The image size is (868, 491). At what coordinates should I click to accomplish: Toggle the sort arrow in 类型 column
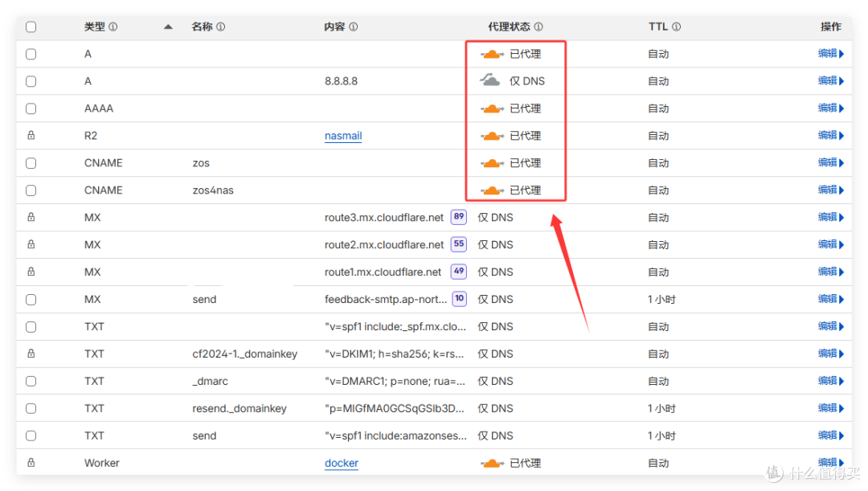pyautogui.click(x=168, y=27)
